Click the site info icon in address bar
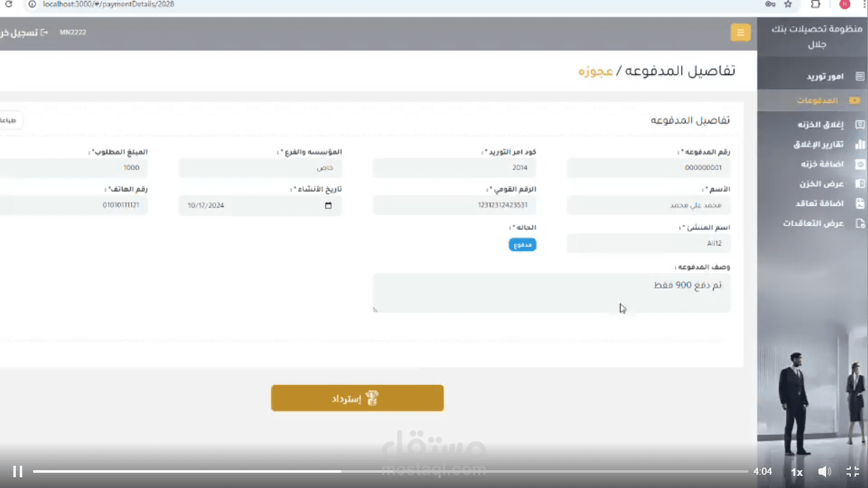 tap(32, 4)
